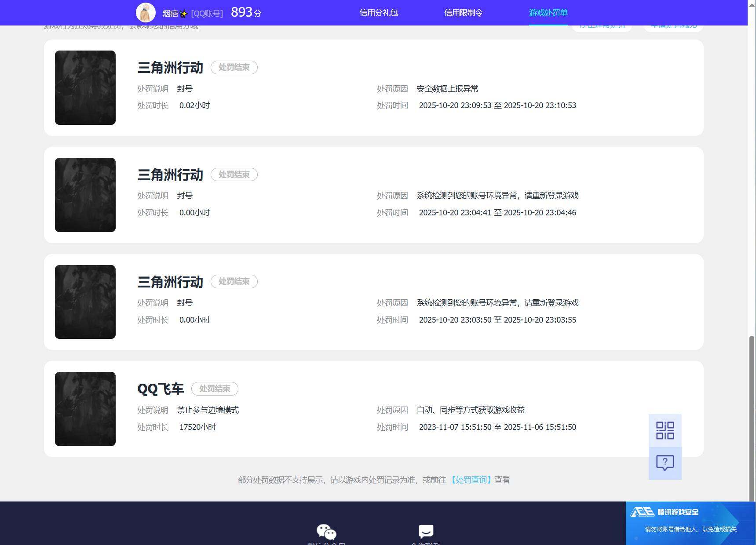The image size is (756, 545).
Task: Click time range starting 2025-10-20 23:09:53
Action: (x=497, y=105)
